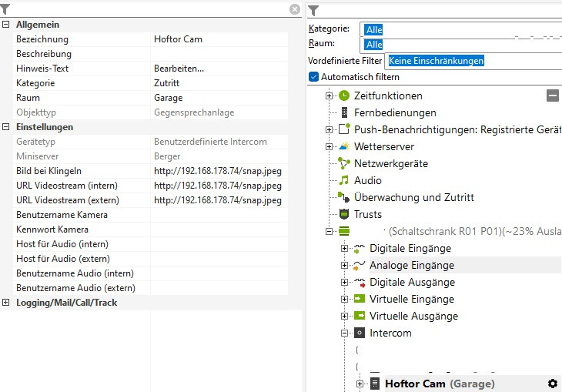Click the Audio music note icon
562x392 pixels.
pos(343,180)
